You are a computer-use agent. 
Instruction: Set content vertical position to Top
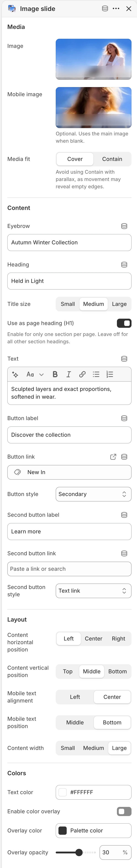click(68, 671)
